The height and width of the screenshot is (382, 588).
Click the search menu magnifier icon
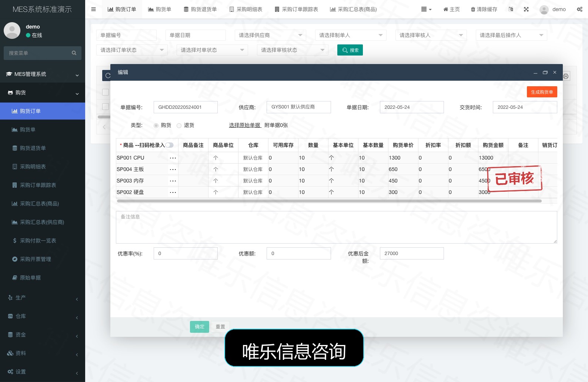(74, 53)
